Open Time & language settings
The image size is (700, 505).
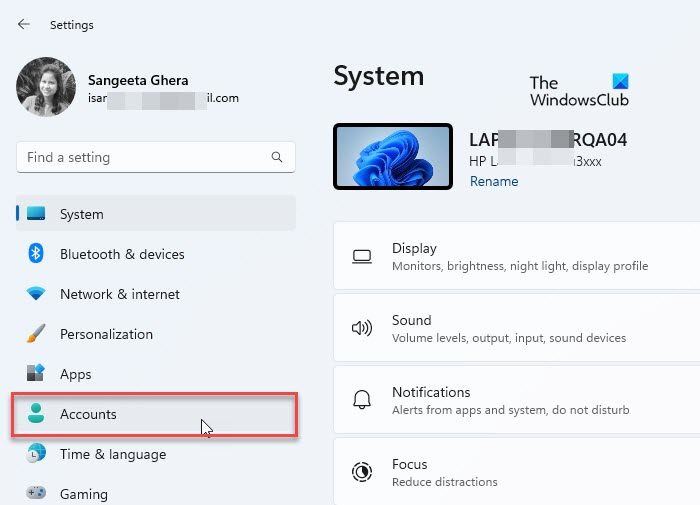point(113,454)
